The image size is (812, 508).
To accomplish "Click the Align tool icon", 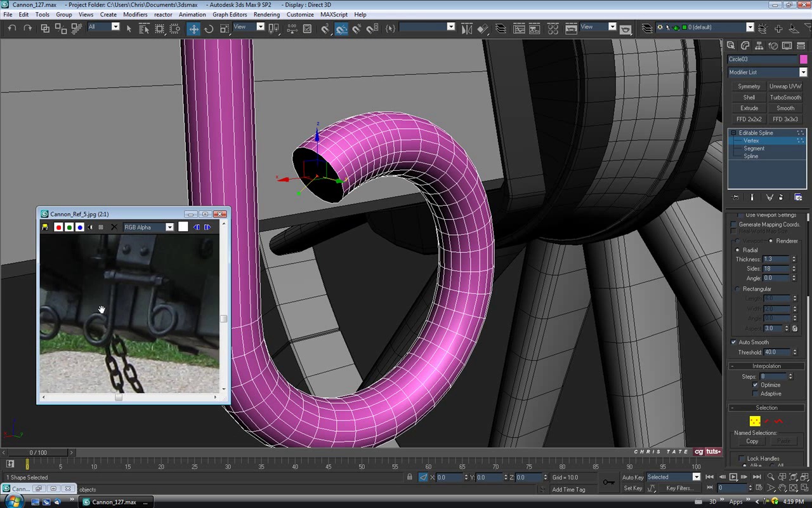I will pyautogui.click(x=483, y=29).
